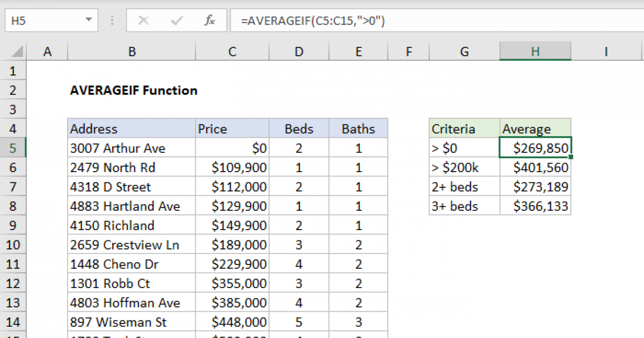Click the $366,133 average cell
Screen dimensions: 644x338
click(536, 206)
